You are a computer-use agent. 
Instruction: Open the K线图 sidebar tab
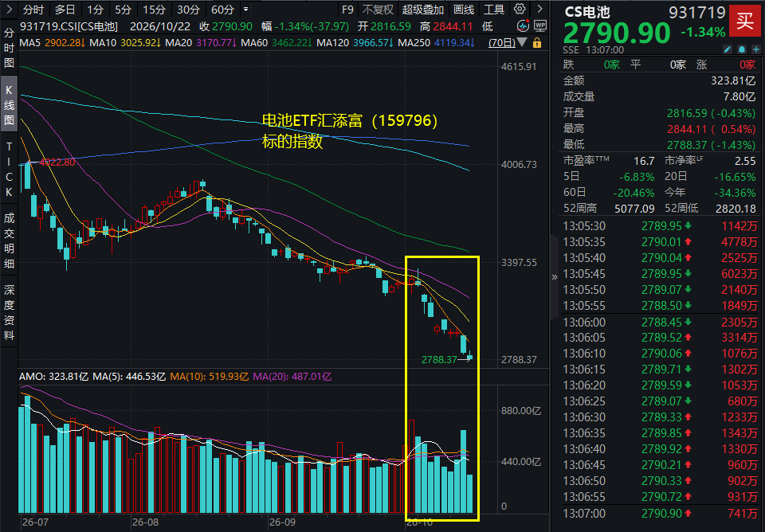click(x=9, y=105)
